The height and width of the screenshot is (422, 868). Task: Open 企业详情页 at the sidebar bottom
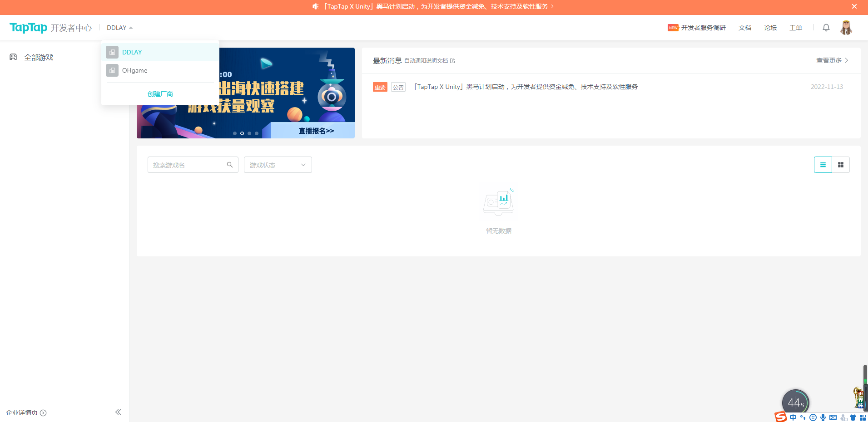pos(26,412)
